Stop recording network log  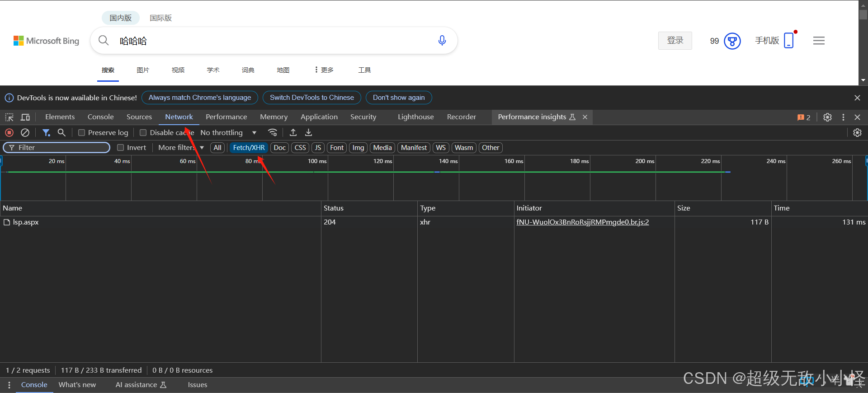point(9,132)
